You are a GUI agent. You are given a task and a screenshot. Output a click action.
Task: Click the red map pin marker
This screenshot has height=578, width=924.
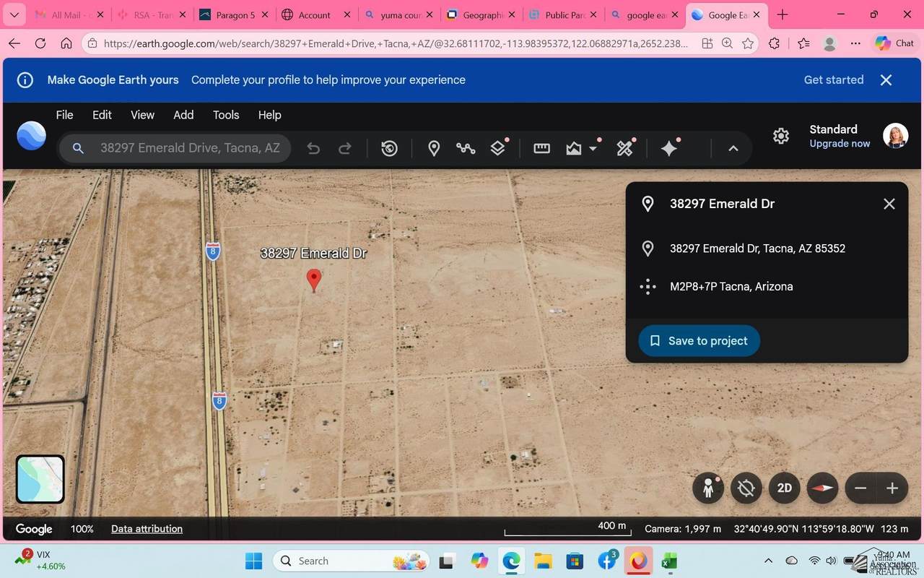point(314,280)
